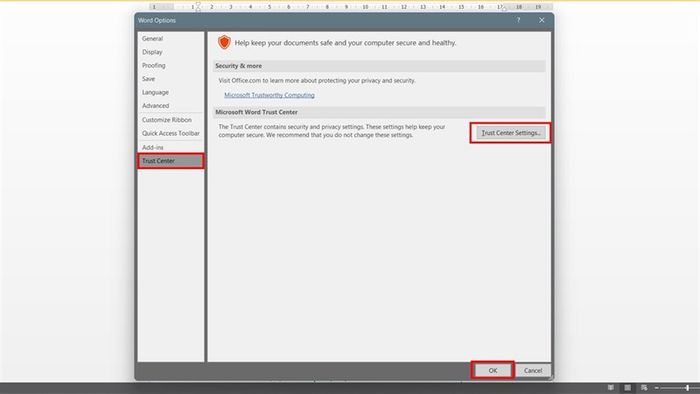Click the zoom out minus button
700x394 pixels.
[x=657, y=388]
